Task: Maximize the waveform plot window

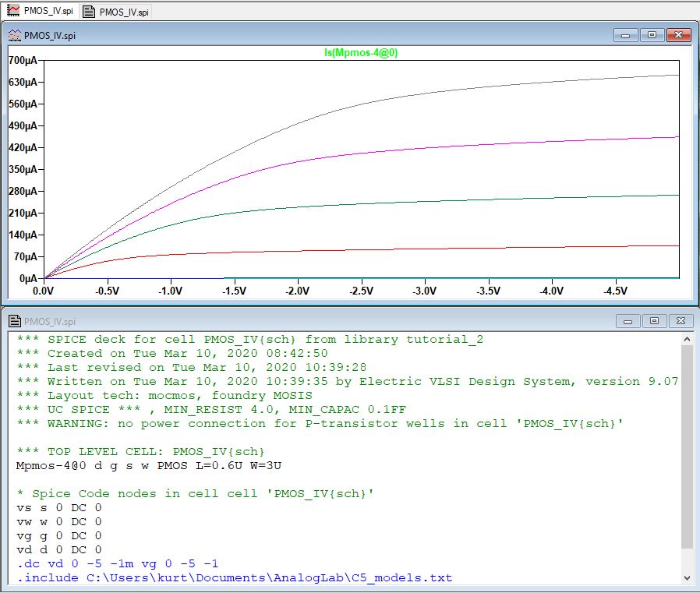Action: 652,35
